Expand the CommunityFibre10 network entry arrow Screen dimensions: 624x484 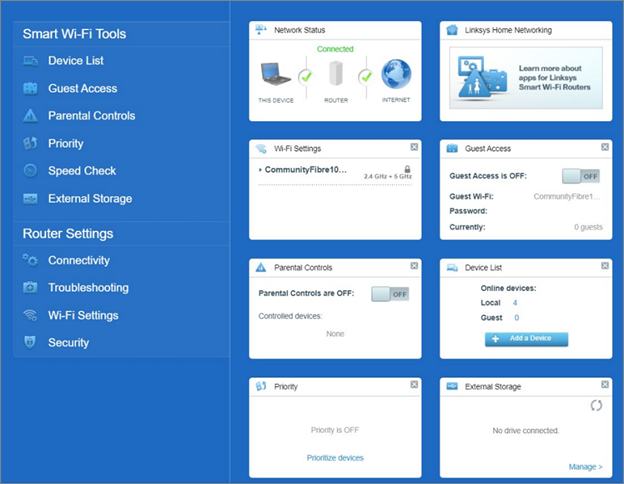click(260, 170)
